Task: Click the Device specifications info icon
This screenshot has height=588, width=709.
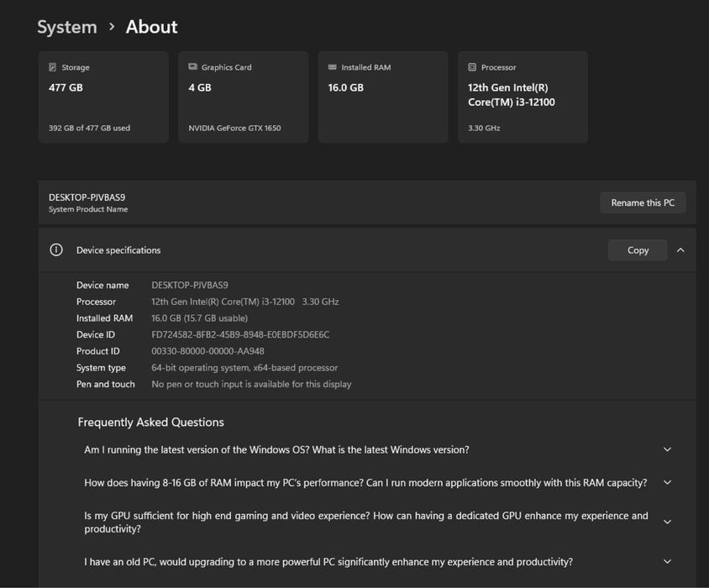Action: click(x=56, y=249)
